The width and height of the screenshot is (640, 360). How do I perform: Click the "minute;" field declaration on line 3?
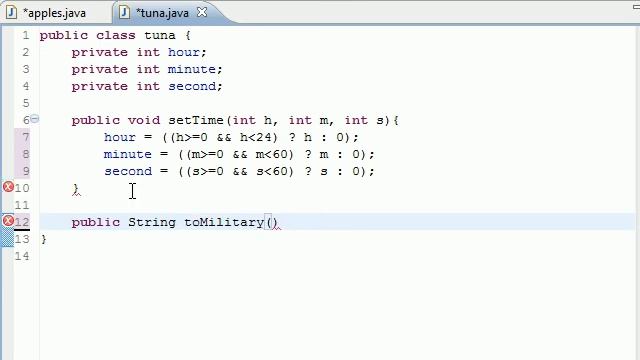(195, 69)
